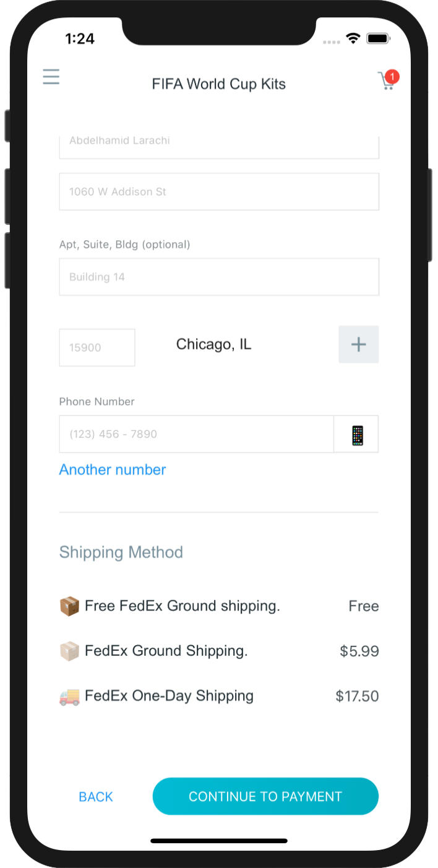Screen dimensions: 438x868
Task: Open the shopping cart icon
Action: pos(387,82)
